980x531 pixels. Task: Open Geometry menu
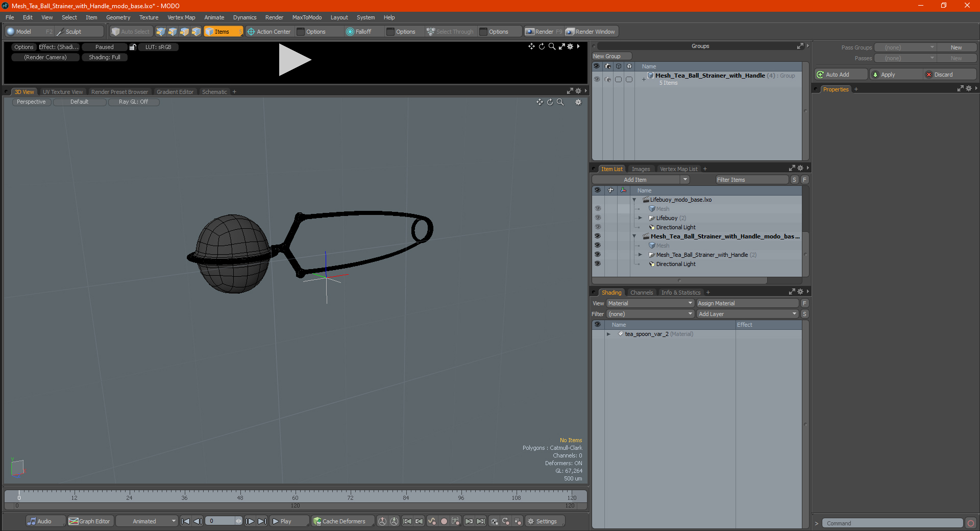(x=118, y=17)
